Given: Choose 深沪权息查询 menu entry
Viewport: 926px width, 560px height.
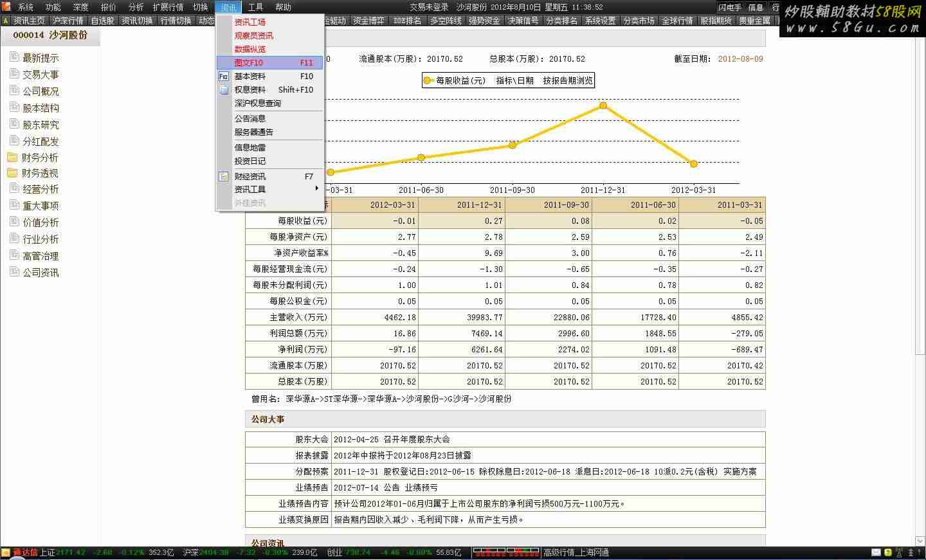Looking at the screenshot, I should click(x=269, y=103).
